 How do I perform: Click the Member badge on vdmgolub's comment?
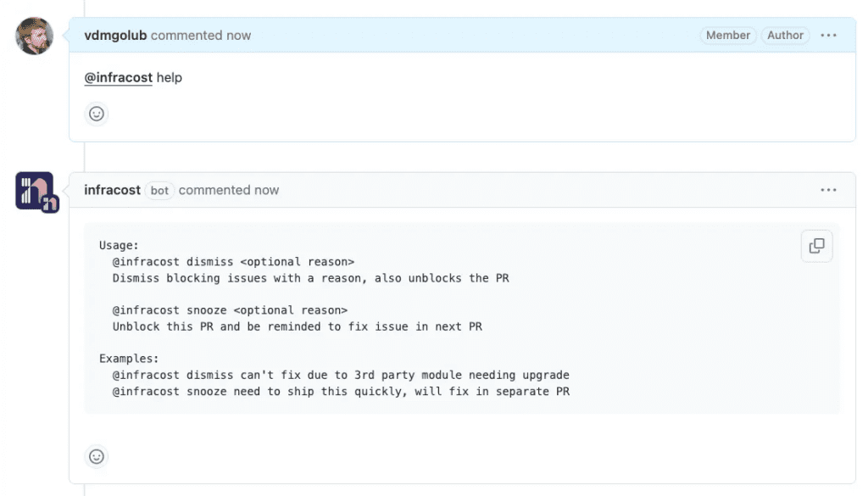click(728, 36)
